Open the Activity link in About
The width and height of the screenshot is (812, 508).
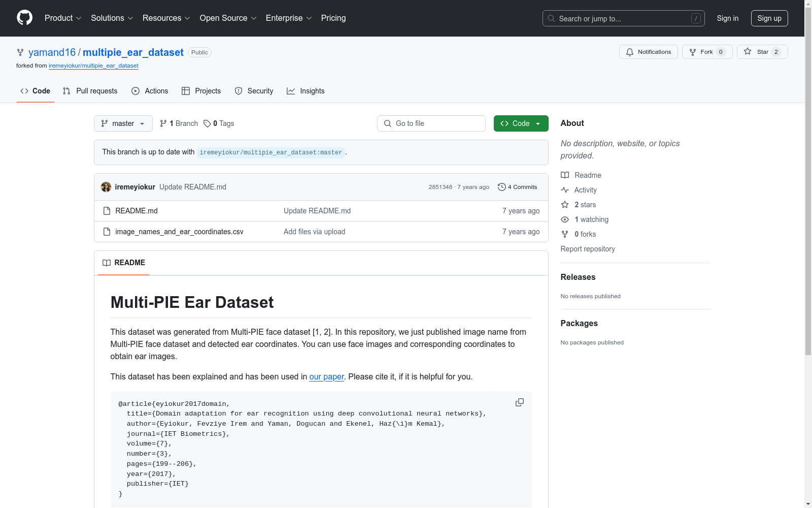(579, 190)
